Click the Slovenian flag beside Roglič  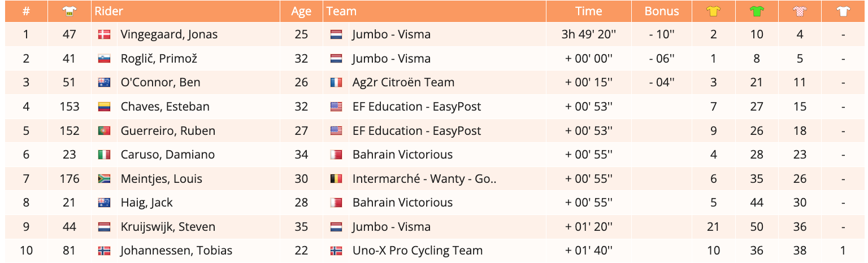[104, 59]
